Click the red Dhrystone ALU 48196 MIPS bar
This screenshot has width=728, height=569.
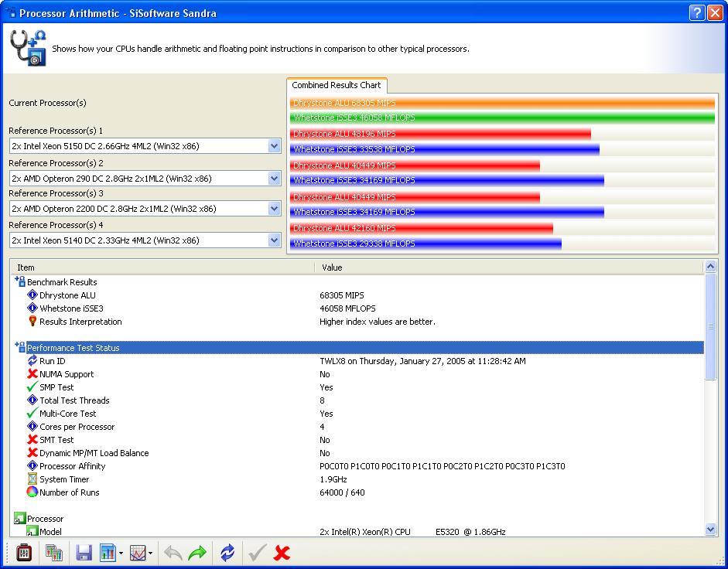440,134
